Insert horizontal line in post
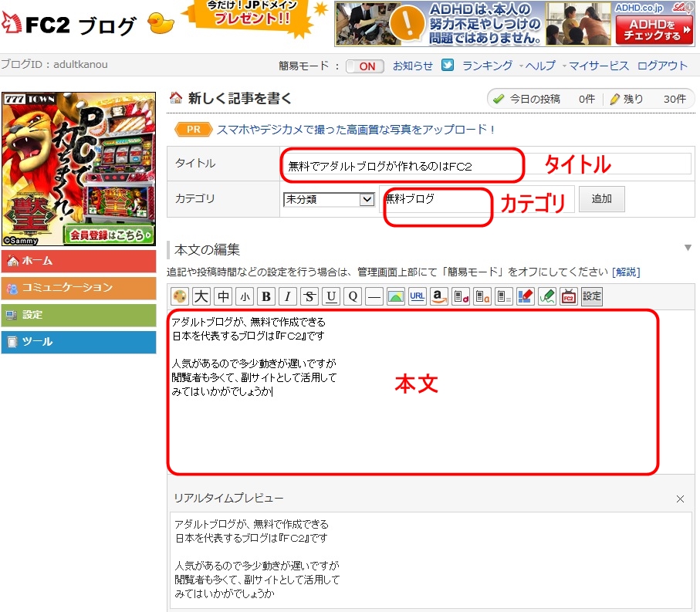The width and height of the screenshot is (700, 612). pyautogui.click(x=374, y=296)
